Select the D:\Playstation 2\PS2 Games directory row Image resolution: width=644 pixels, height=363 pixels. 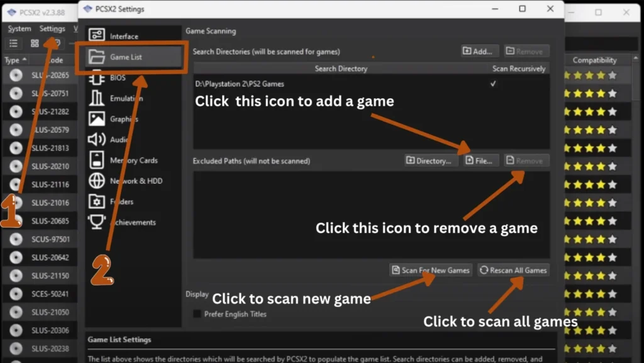pos(371,84)
